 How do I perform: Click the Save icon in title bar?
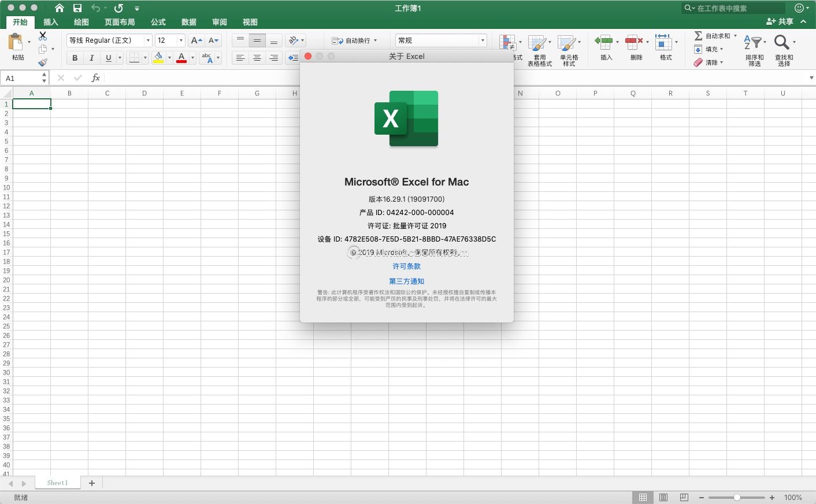coord(77,8)
